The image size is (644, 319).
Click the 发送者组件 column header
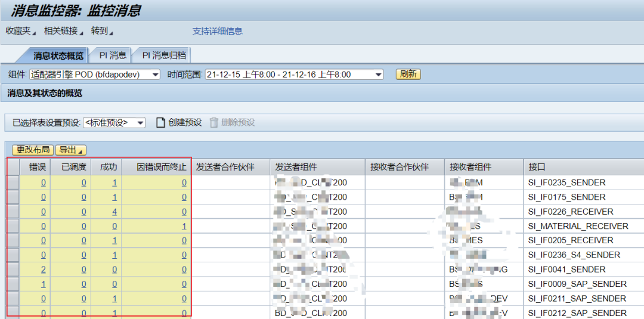(317, 167)
